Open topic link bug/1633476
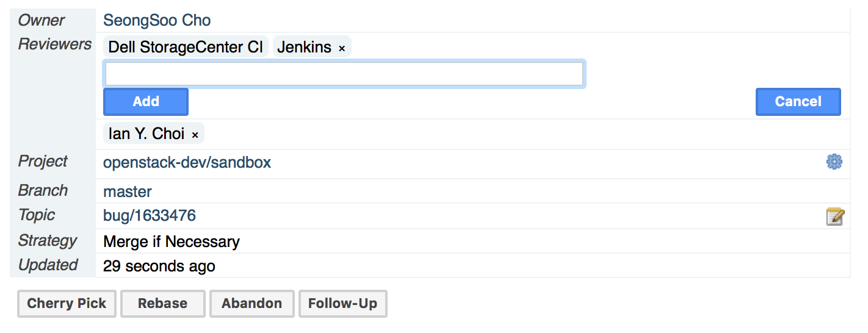This screenshot has height=333, width=868. point(150,215)
